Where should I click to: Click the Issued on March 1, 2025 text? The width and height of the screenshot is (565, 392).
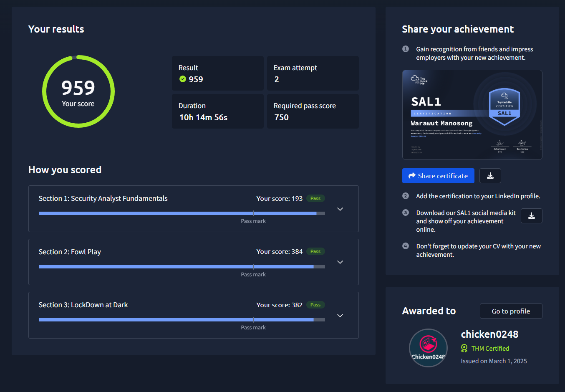coord(494,361)
